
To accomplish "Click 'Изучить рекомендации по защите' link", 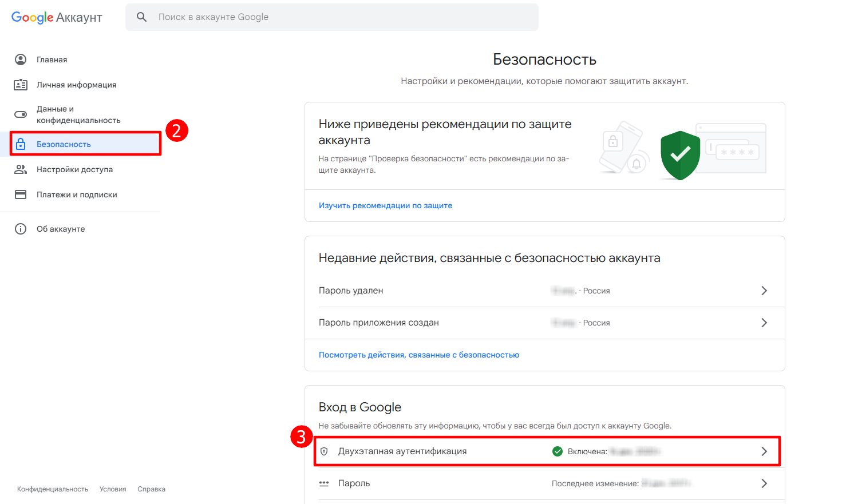I will point(385,205).
